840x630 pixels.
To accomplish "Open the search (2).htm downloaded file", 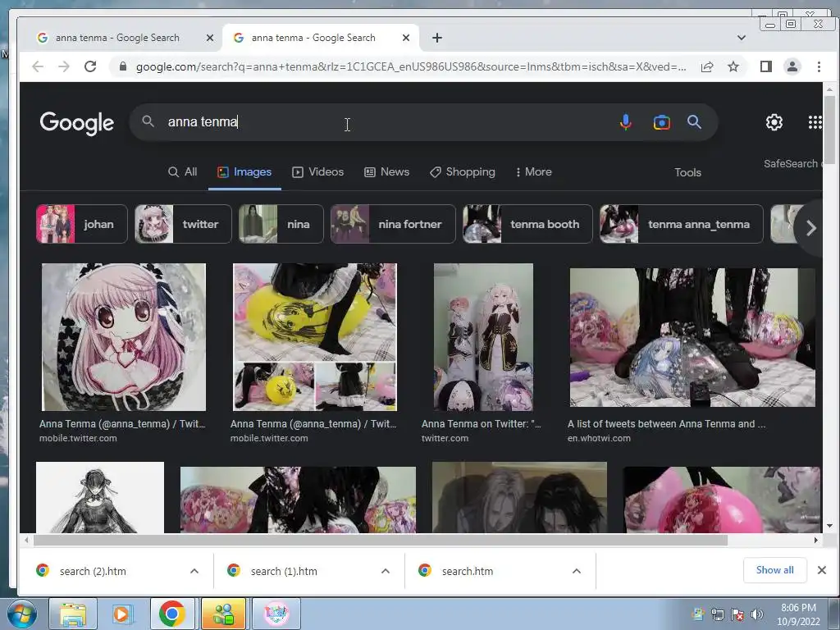I will tap(93, 571).
